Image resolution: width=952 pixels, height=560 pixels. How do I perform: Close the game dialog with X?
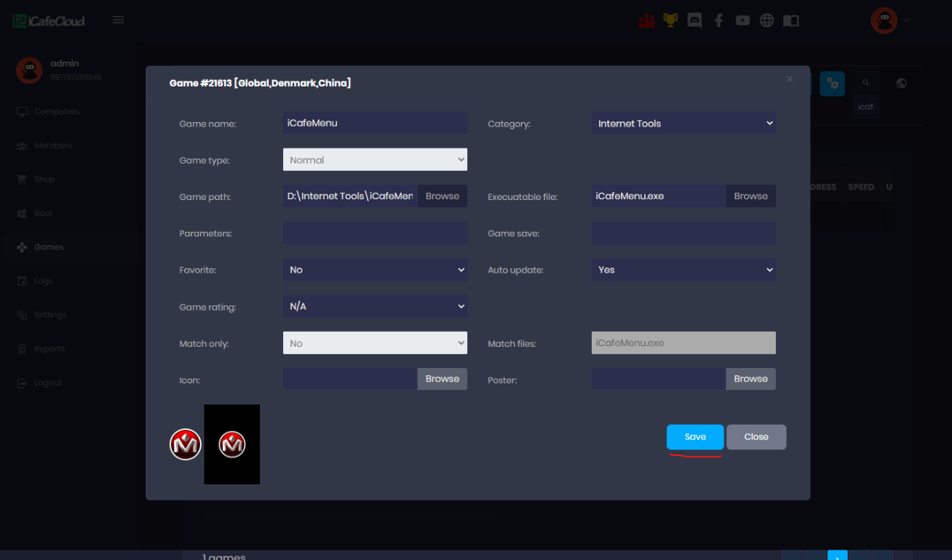(x=790, y=79)
